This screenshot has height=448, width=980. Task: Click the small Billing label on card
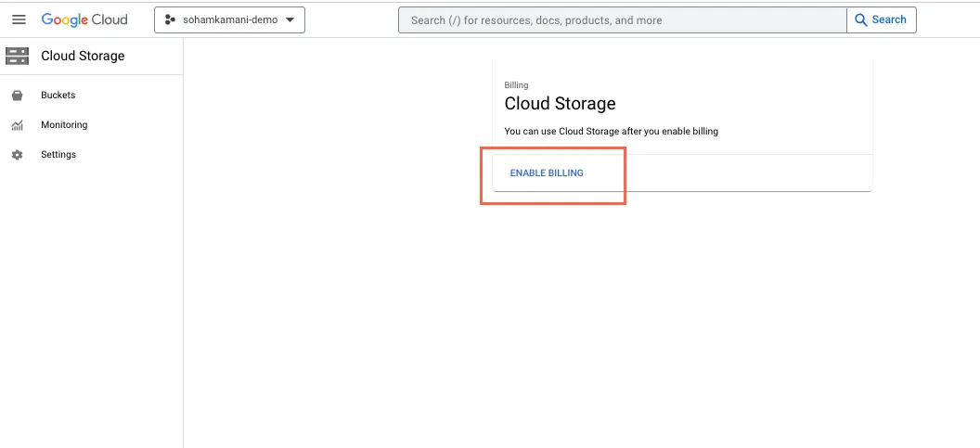[x=516, y=85]
